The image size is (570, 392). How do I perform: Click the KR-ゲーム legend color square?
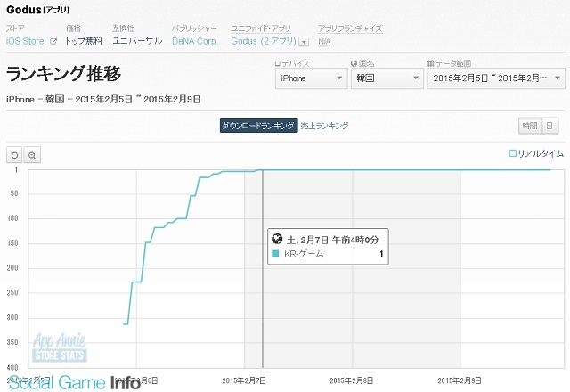275,253
